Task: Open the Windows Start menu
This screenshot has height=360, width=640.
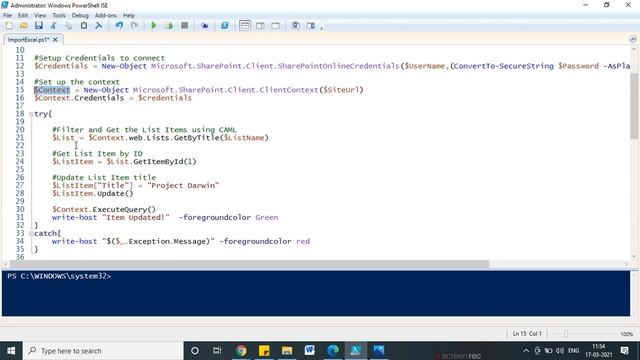Action: pos(11,351)
